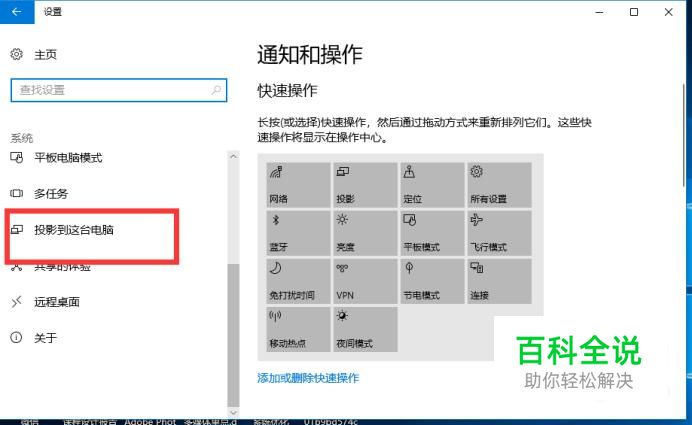This screenshot has height=425, width=692.
Task: Select the 定位 quick action tile
Action: pos(432,185)
